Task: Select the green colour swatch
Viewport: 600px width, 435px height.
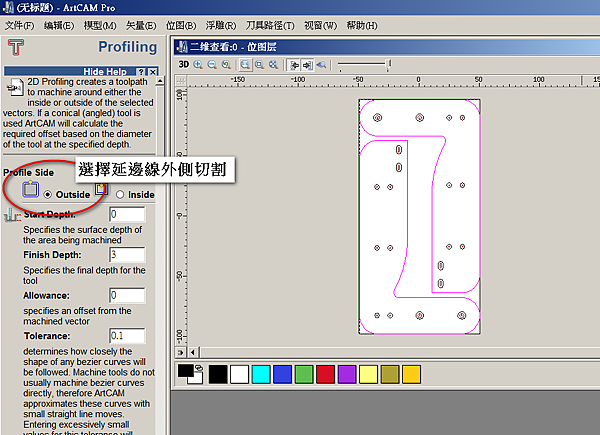Action: [304, 374]
